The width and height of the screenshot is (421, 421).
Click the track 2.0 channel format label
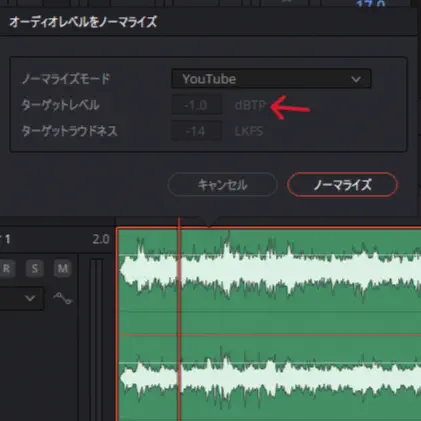point(101,239)
